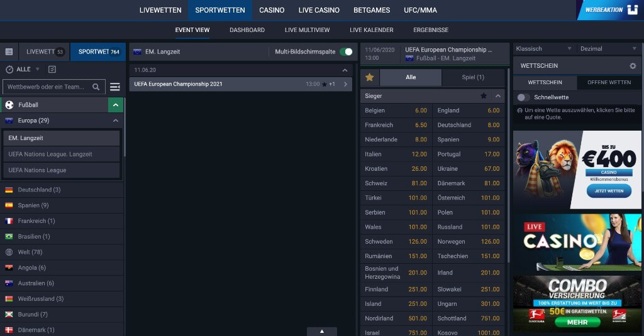The width and height of the screenshot is (644, 336).
Task: Open the list view icon beside Livewett tab
Action: click(9, 51)
